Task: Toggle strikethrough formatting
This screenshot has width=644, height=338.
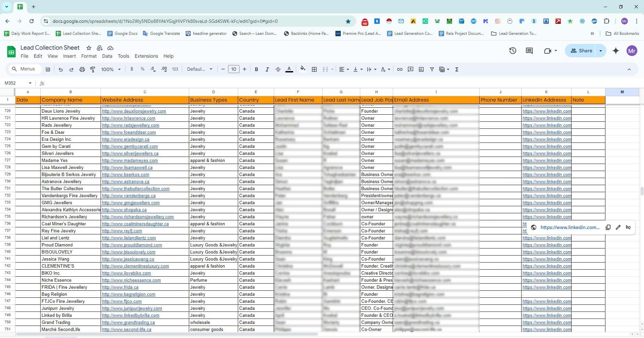Action: (x=278, y=69)
